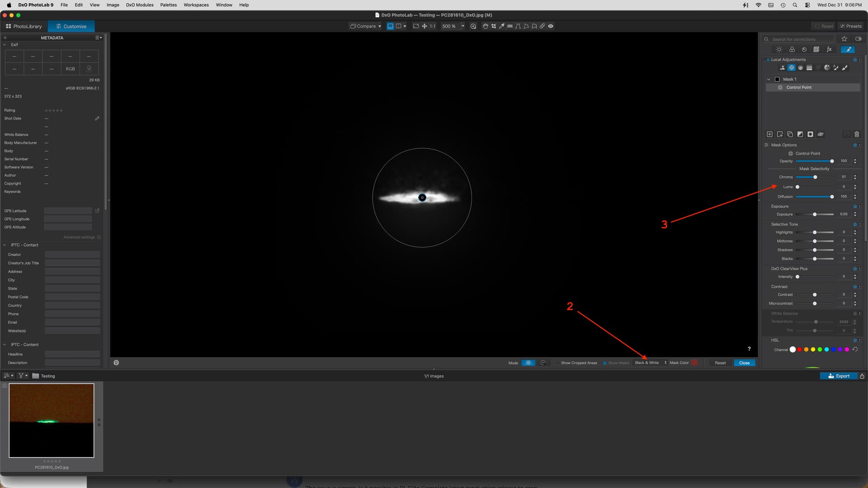Enable Show Cropped Areas checkbox
The width and height of the screenshot is (868, 488).
(558, 363)
